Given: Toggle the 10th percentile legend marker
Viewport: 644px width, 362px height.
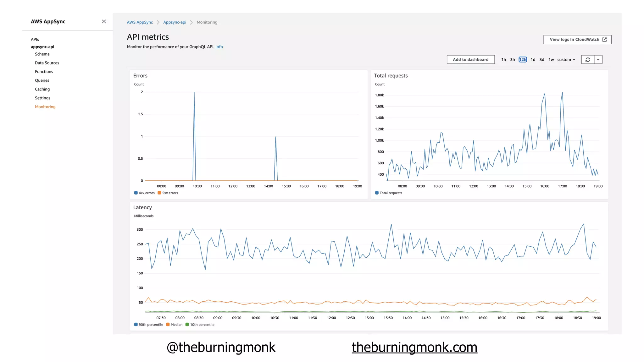Looking at the screenshot, I should [187, 325].
